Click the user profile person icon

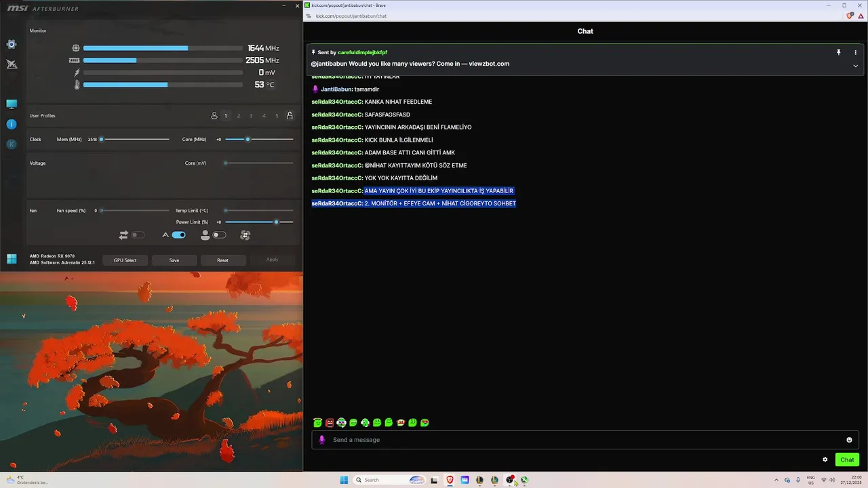click(214, 116)
